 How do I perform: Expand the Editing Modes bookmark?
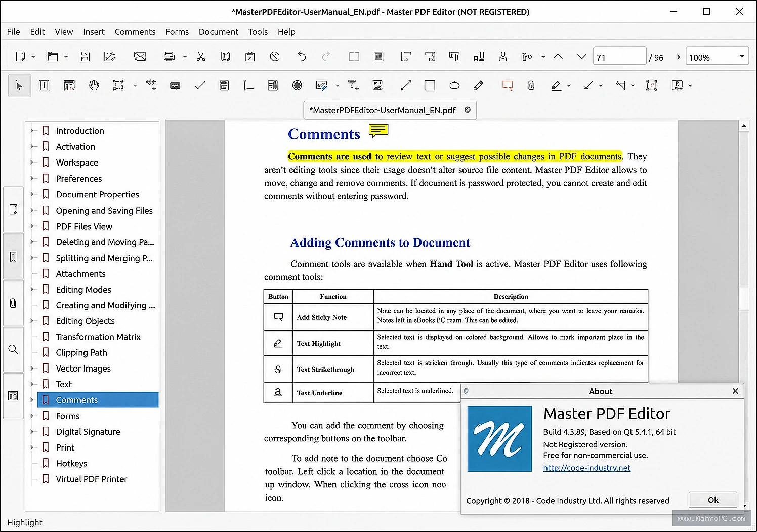point(32,290)
